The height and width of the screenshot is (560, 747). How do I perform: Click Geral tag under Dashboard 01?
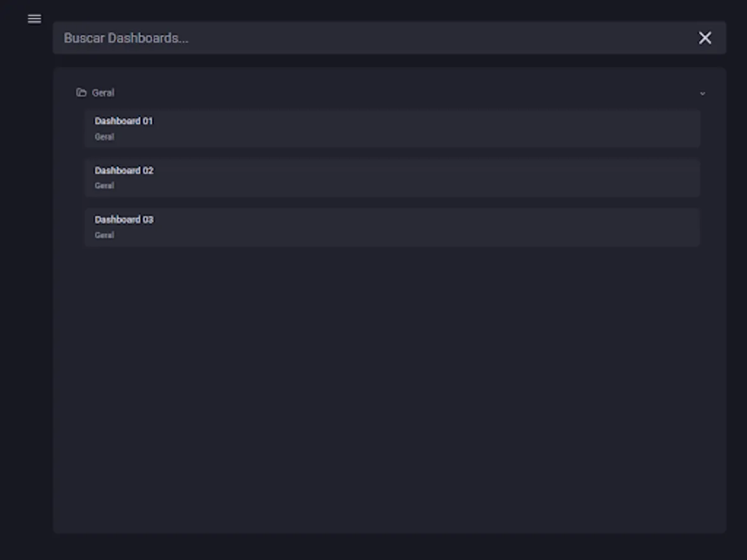[104, 137]
